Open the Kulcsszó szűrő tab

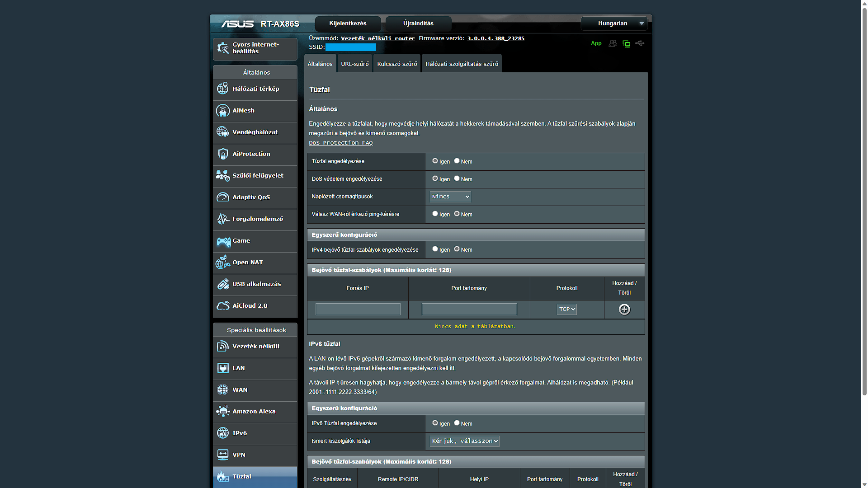tap(397, 64)
